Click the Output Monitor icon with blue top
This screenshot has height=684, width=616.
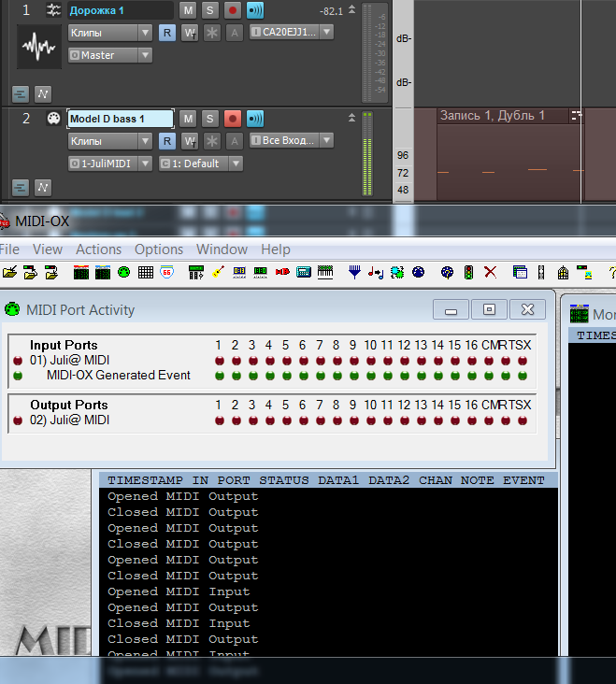(103, 272)
